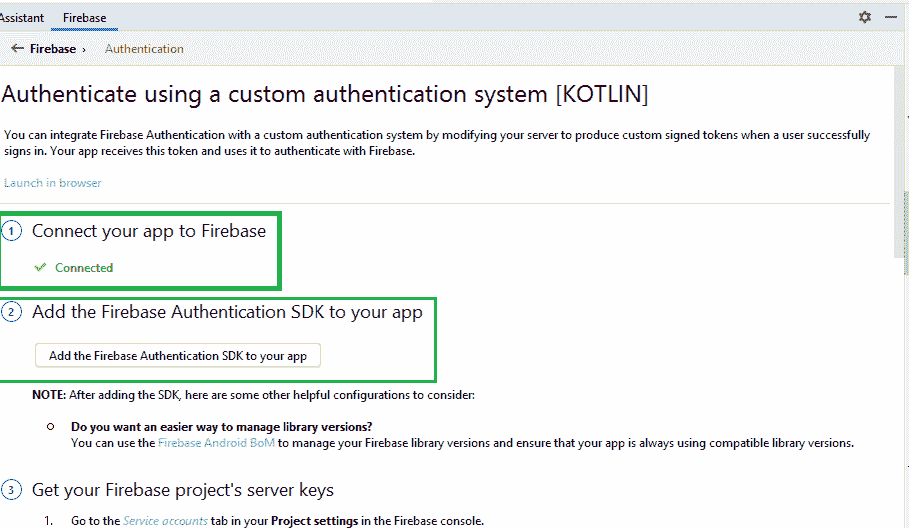Expand Get your Firebase project's server keys
This screenshot has width=909, height=528.
[x=183, y=490]
